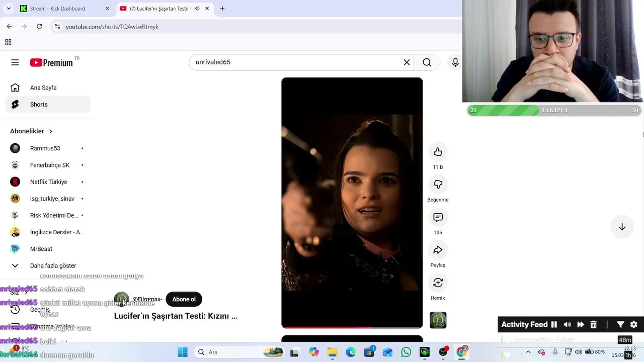Open Rammus53 subscription channel
This screenshot has width=644, height=362.
pyautogui.click(x=48, y=148)
